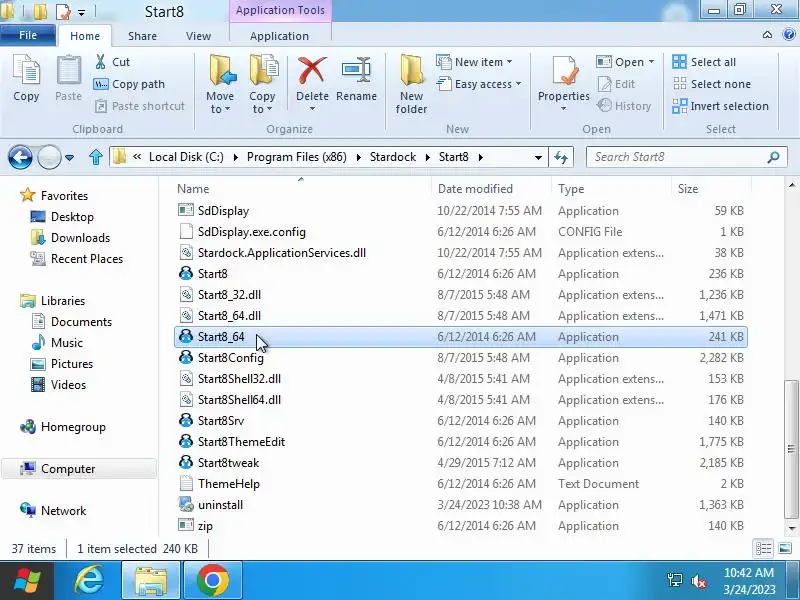This screenshot has width=800, height=600.
Task: Open the Open button dropdown arrow
Action: coord(652,62)
